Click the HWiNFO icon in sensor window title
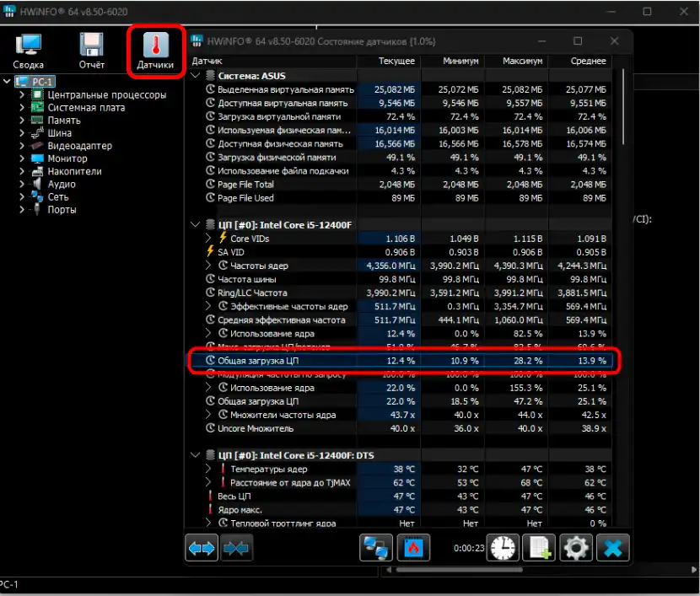 click(x=197, y=41)
